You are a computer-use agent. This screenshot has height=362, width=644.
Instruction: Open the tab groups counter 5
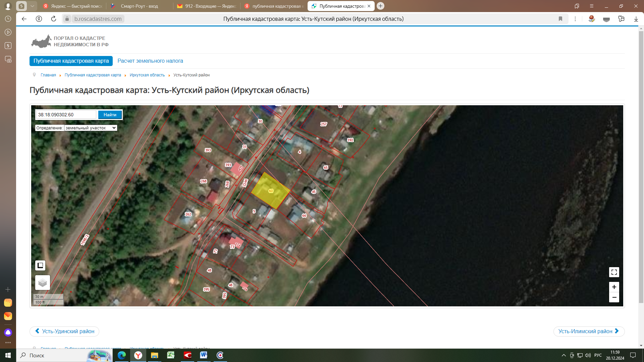pyautogui.click(x=21, y=6)
